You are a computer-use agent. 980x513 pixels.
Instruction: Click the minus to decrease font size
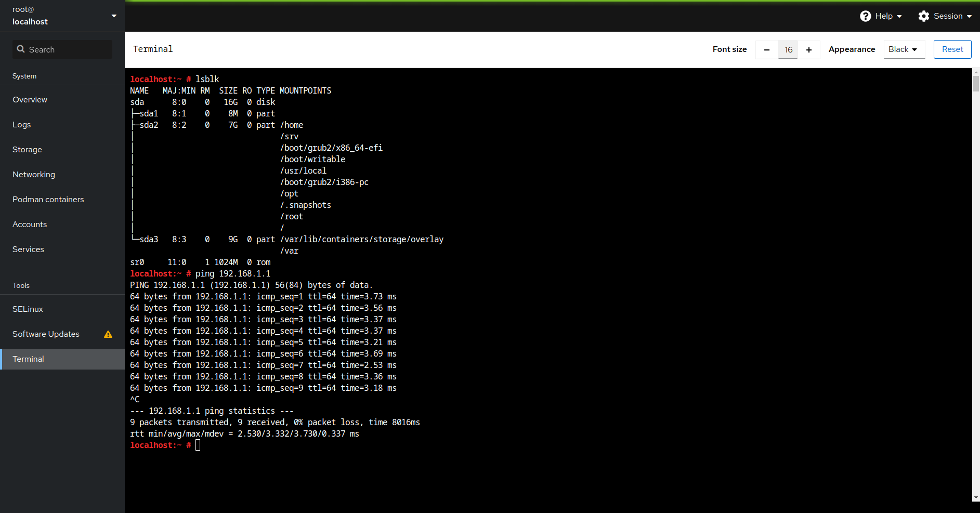pos(766,49)
